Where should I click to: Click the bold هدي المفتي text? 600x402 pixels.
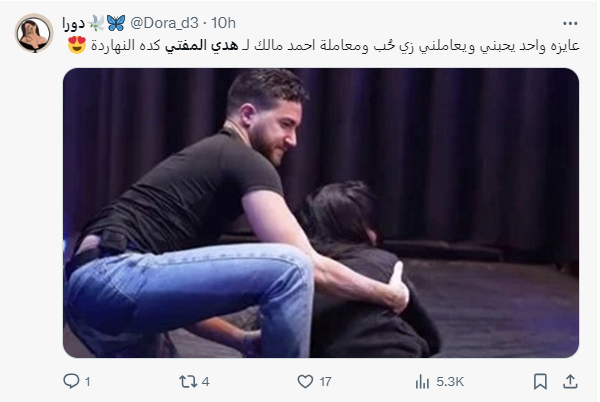pos(202,46)
